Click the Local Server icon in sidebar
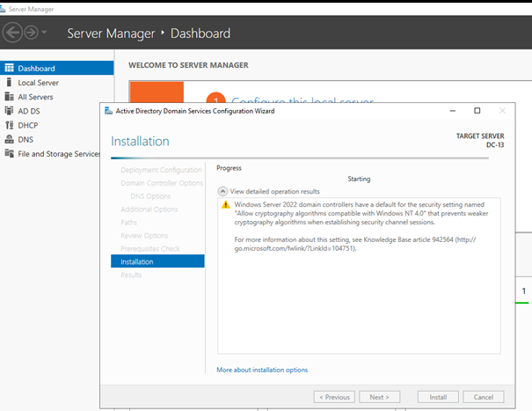 pos(9,82)
